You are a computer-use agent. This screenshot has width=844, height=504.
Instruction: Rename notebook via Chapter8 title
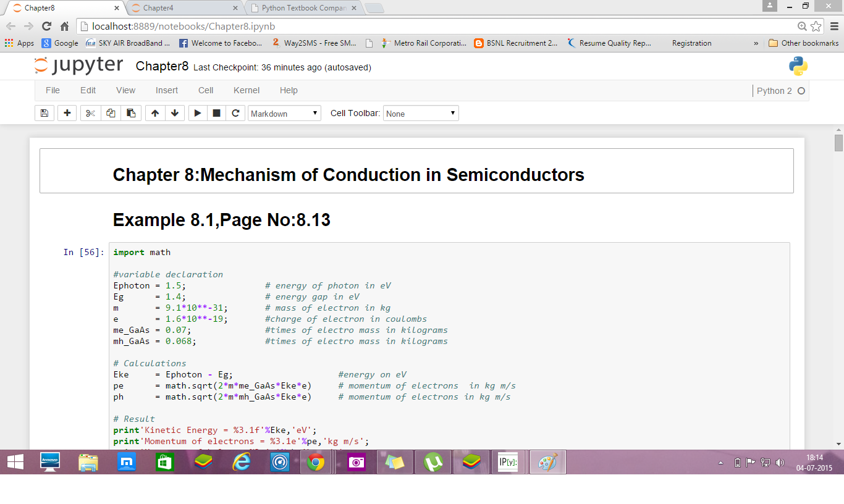[x=162, y=66]
